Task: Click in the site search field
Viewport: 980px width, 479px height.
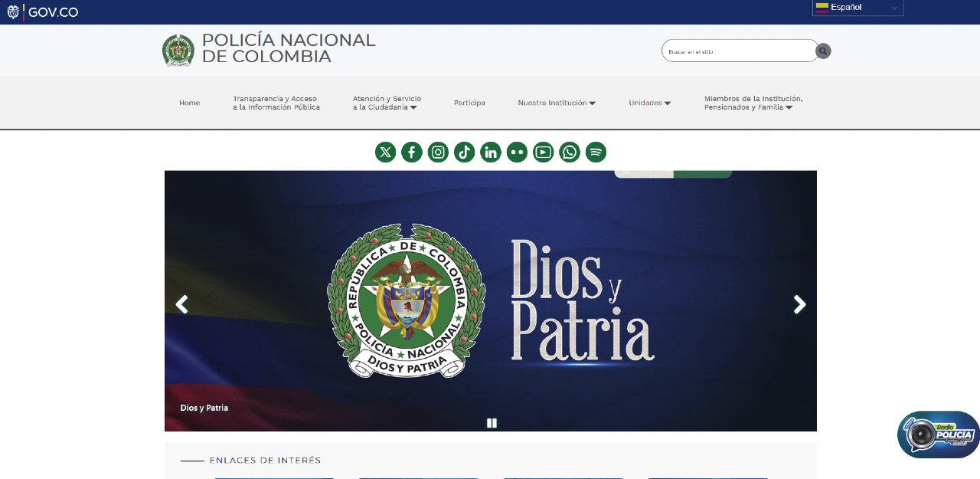Action: click(740, 51)
